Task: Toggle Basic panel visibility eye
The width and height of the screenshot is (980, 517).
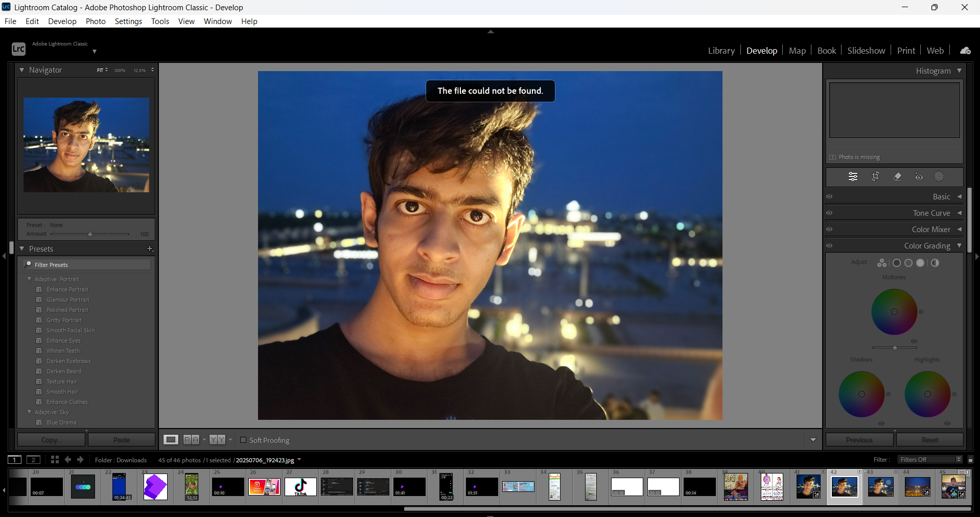Action: click(829, 196)
